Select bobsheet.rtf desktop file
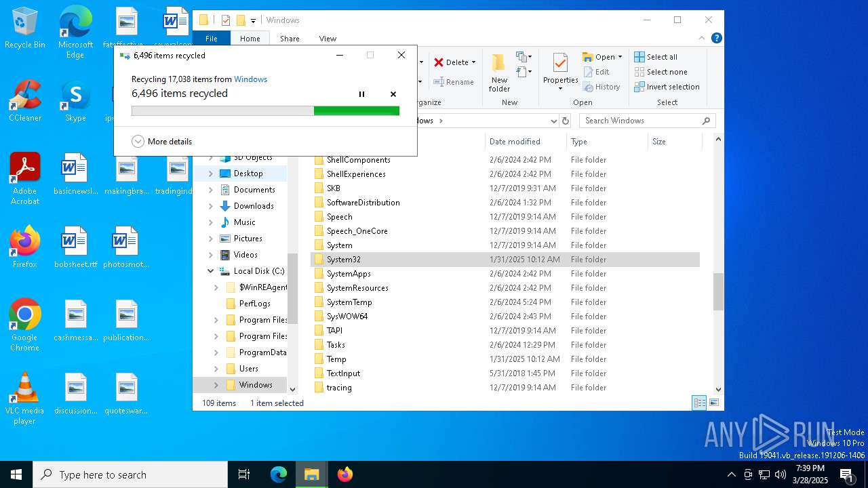This screenshot has width=868, height=488. [75, 247]
